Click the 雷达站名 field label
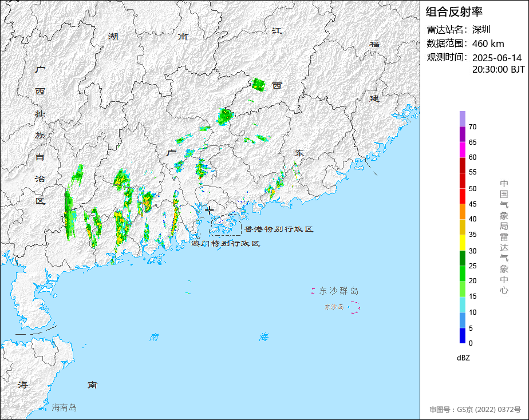This screenshot has width=529, height=420. (447, 30)
